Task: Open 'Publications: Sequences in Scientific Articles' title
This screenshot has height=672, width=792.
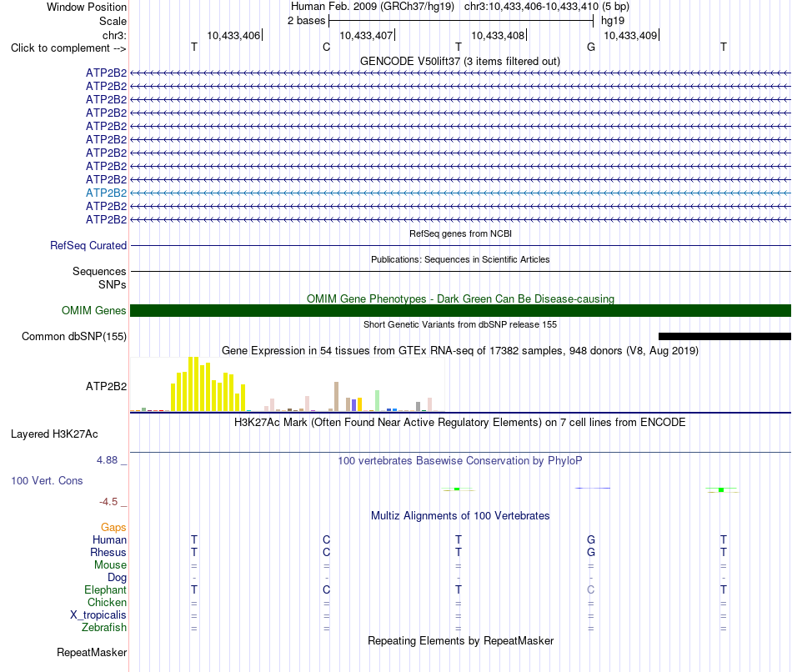Action: point(460,259)
